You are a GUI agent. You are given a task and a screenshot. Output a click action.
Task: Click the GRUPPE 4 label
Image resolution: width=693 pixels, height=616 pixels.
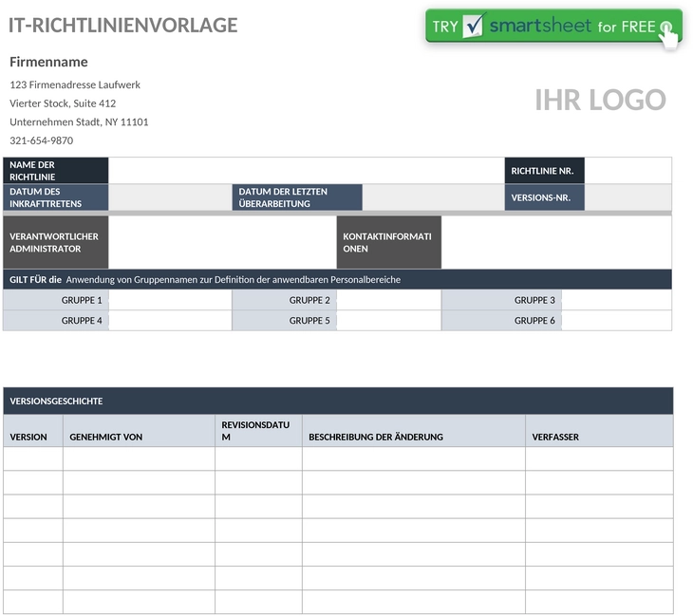tap(56, 321)
